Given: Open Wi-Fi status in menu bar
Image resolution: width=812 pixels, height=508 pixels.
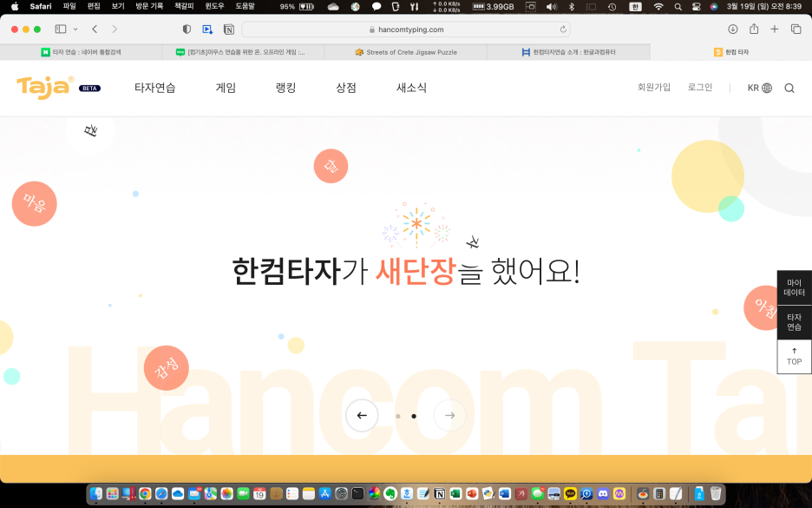Looking at the screenshot, I should [658, 7].
